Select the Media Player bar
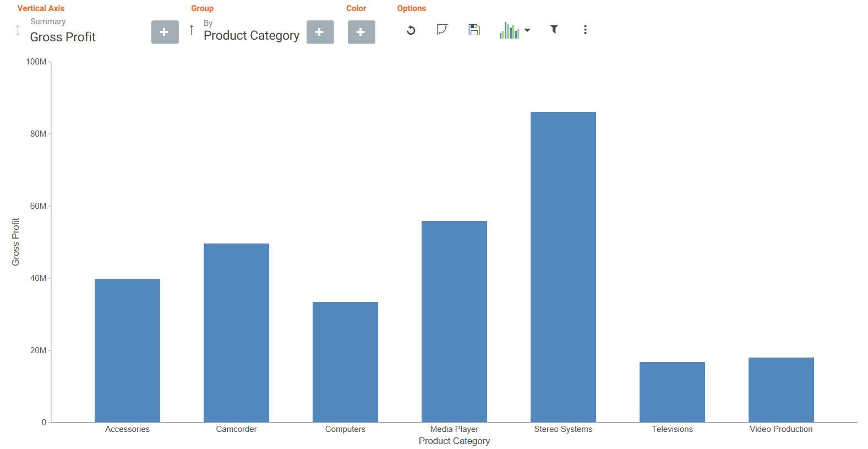Viewport: 868px width, 449px height. (x=454, y=322)
